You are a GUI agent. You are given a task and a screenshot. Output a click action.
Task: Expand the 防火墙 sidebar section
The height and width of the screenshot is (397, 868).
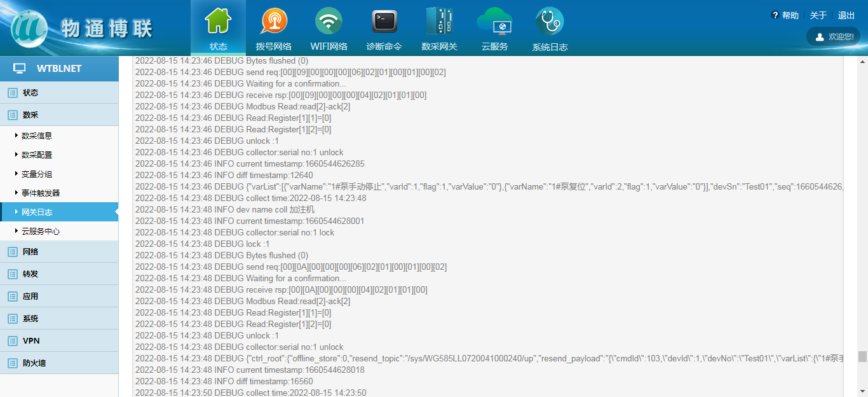34,363
